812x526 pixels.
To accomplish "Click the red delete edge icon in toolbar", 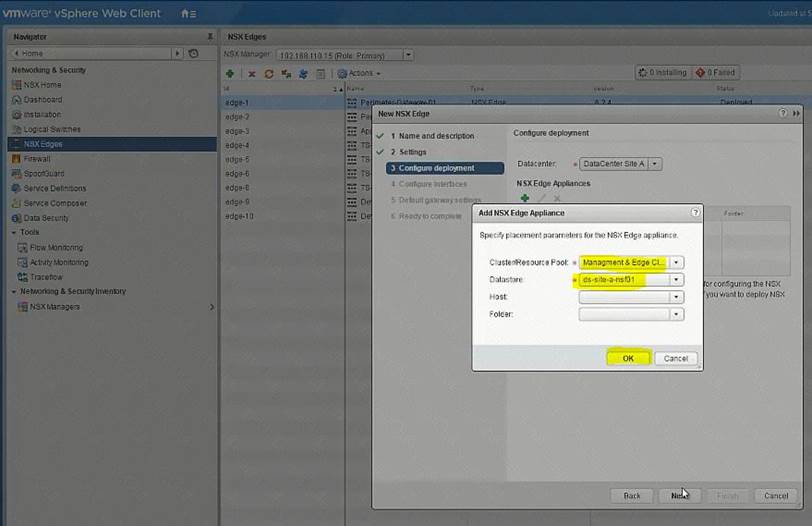I will click(x=251, y=73).
